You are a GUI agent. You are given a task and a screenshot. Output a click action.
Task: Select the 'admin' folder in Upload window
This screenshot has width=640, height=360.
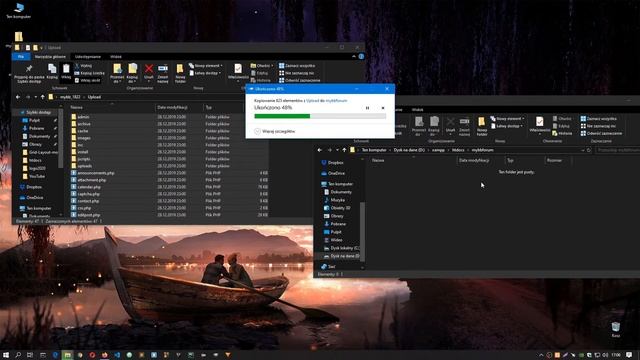click(x=83, y=117)
